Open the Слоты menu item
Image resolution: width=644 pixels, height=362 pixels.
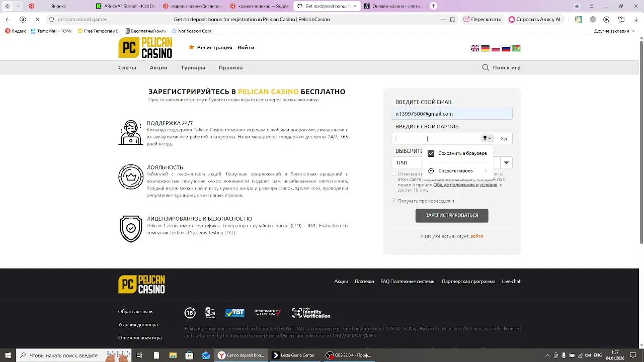coord(127,67)
